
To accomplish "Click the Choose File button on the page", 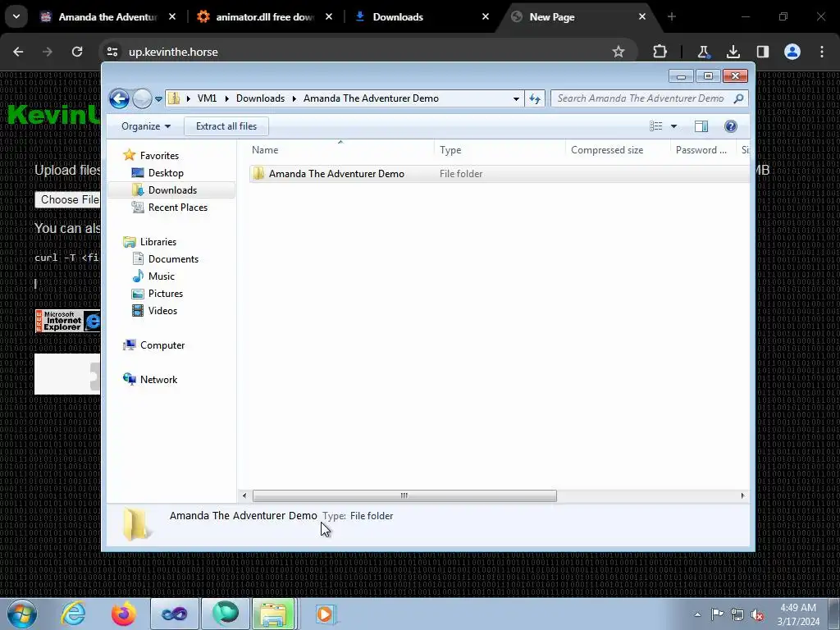I will (68, 200).
